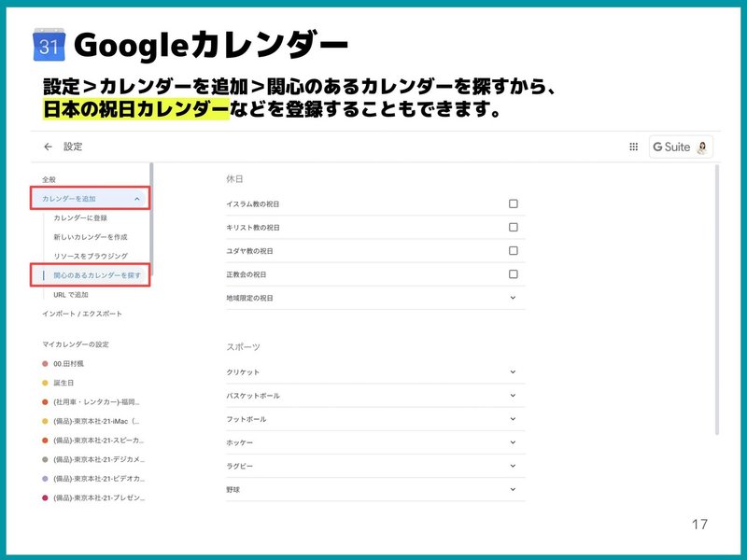The image size is (747, 560).
Task: Click the color dot beside 00.田村楓
Action: (x=45, y=364)
